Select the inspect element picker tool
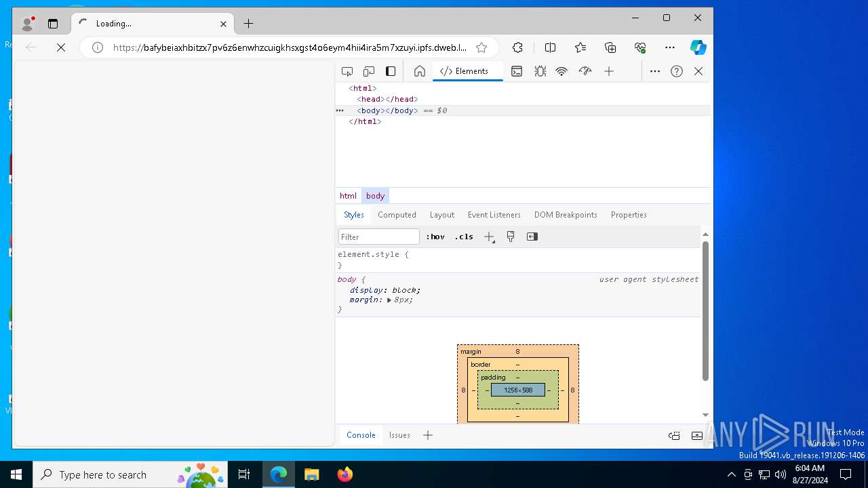This screenshot has height=488, width=868. 347,71
